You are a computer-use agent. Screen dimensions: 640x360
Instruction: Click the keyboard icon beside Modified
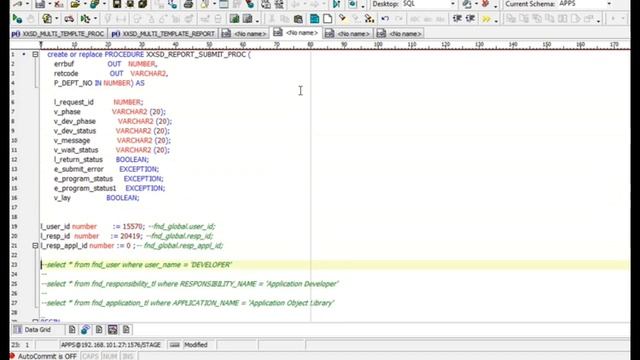coord(174,345)
